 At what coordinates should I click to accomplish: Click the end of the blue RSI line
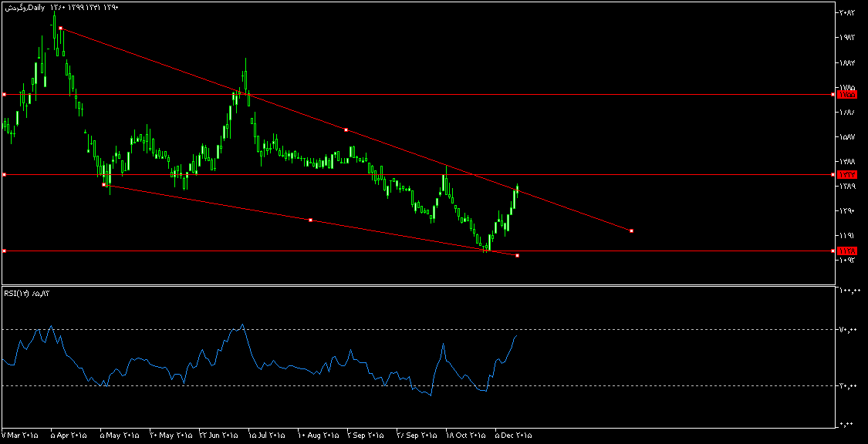pyautogui.click(x=516, y=335)
